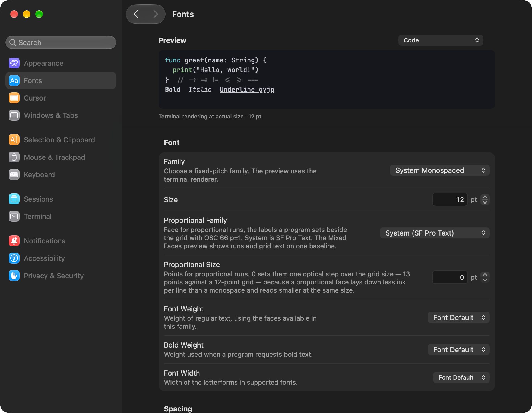This screenshot has height=413, width=532.
Task: Click the code preview text box
Action: [327, 79]
